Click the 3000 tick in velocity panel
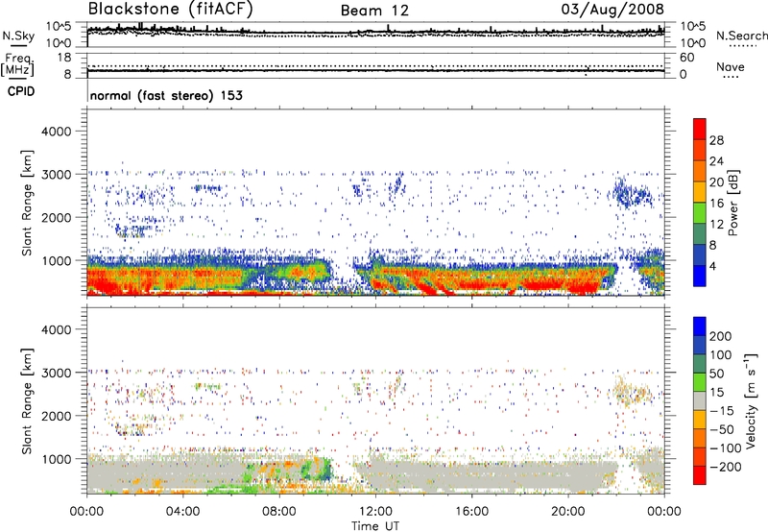Image resolution: width=768 pixels, height=532 pixels. (x=57, y=373)
